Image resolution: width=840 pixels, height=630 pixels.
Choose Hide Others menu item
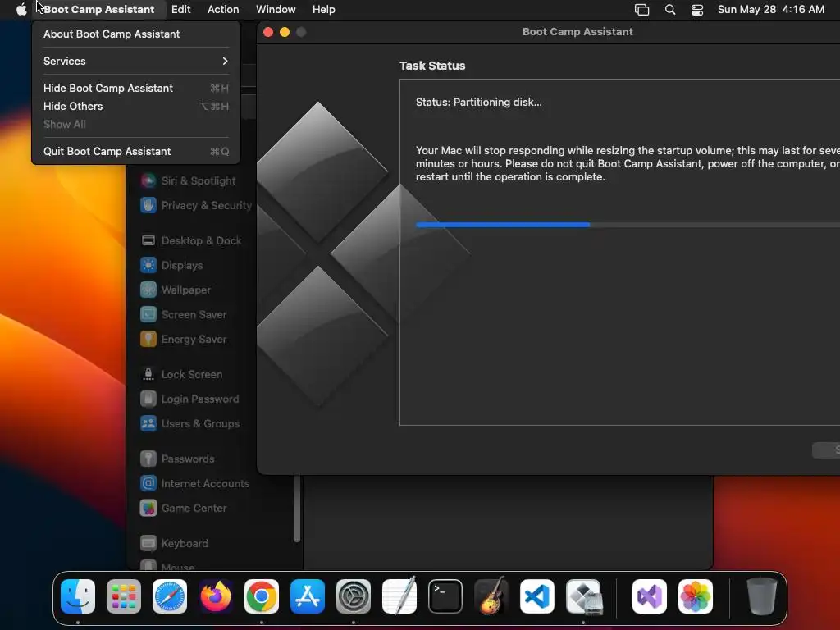coord(135,106)
